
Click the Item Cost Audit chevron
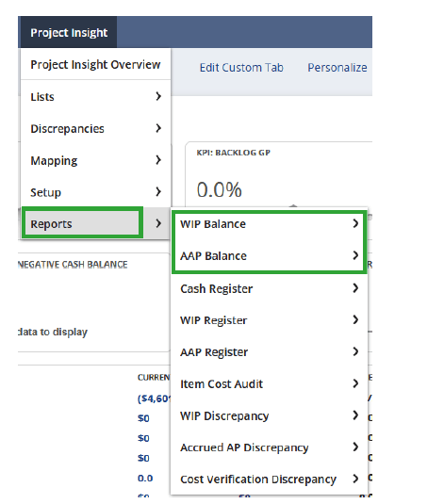tap(355, 383)
